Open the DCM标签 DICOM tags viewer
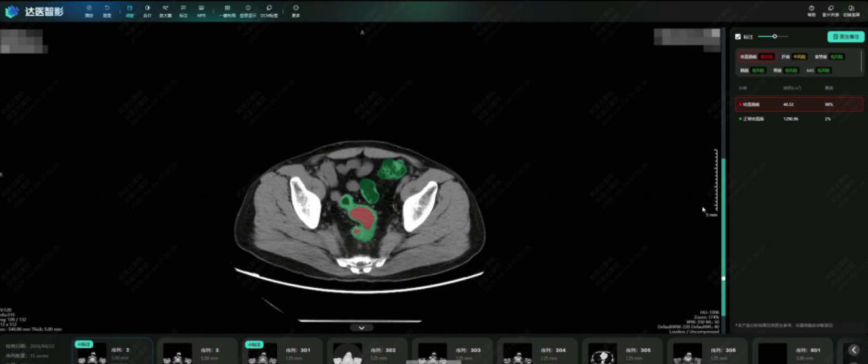868x364 pixels. 269,11
